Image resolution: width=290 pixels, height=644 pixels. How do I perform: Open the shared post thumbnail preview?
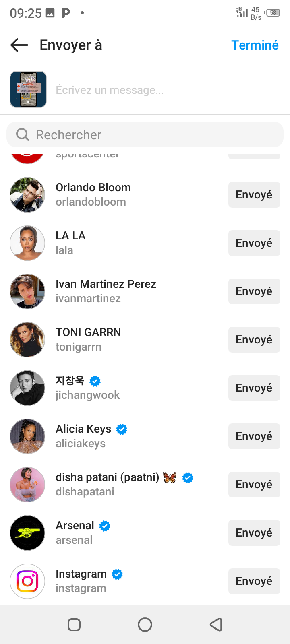click(x=28, y=89)
